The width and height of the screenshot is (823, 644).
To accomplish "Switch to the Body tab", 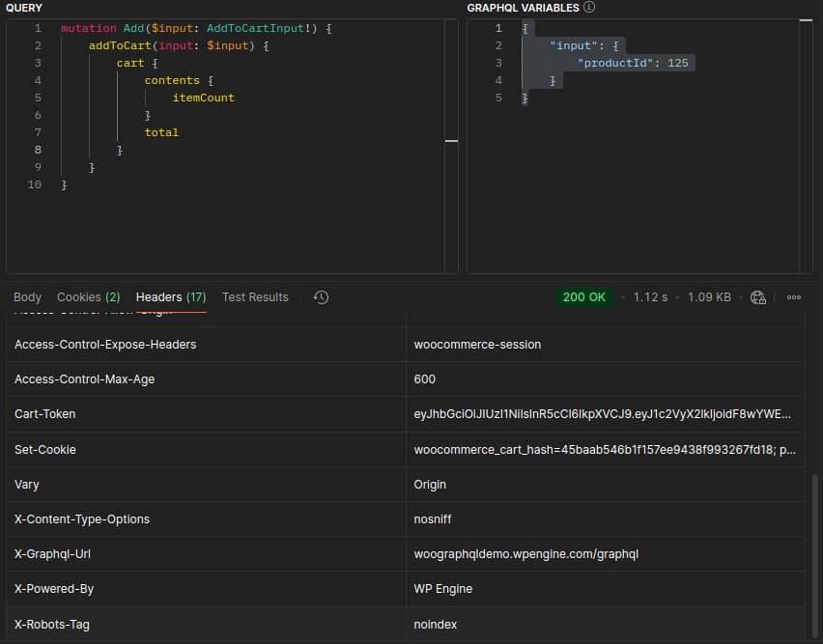I will [27, 297].
